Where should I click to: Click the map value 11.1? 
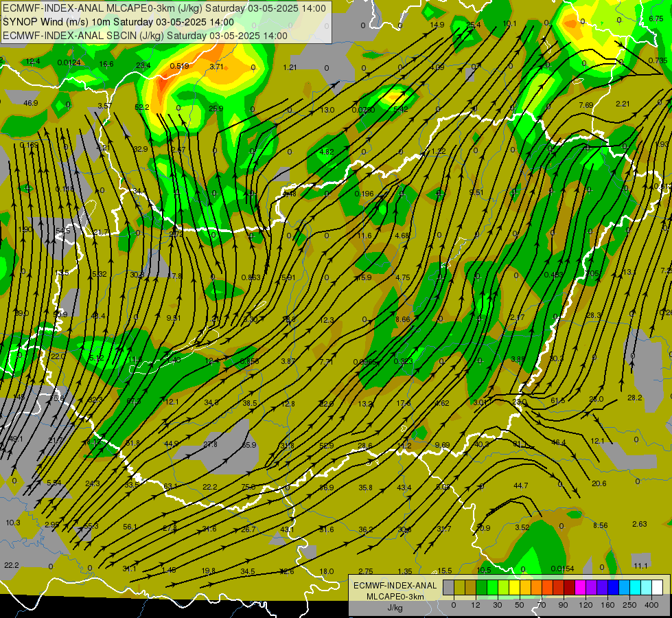click(640, 566)
